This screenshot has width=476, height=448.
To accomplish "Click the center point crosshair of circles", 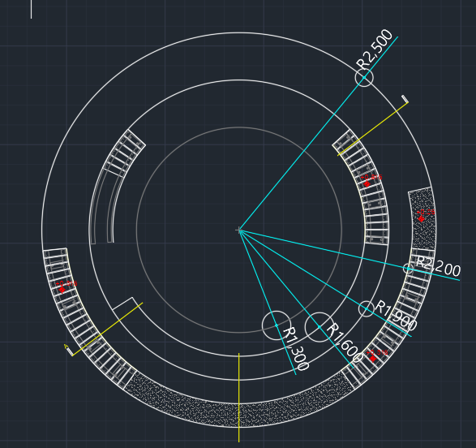I will 239,230.
